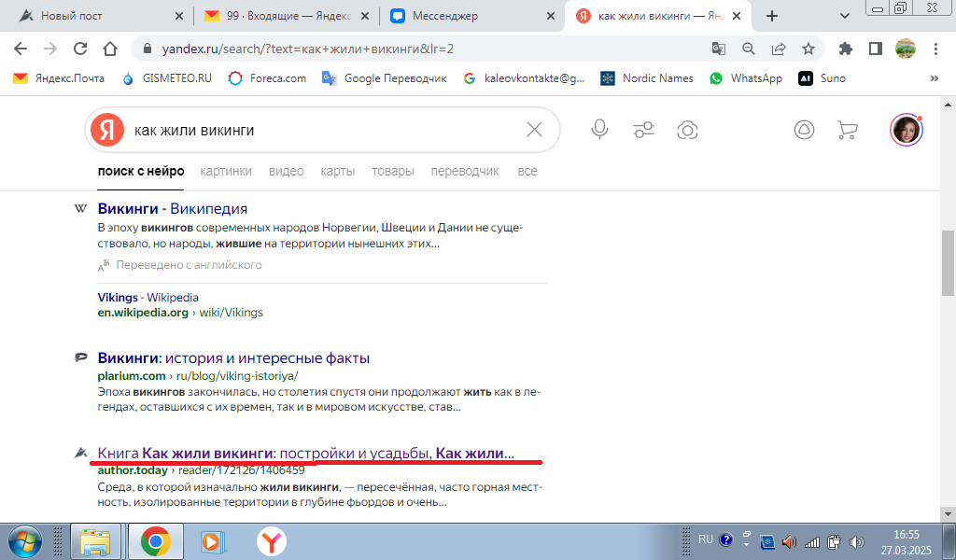Select поиск с нейро tab

tap(141, 171)
